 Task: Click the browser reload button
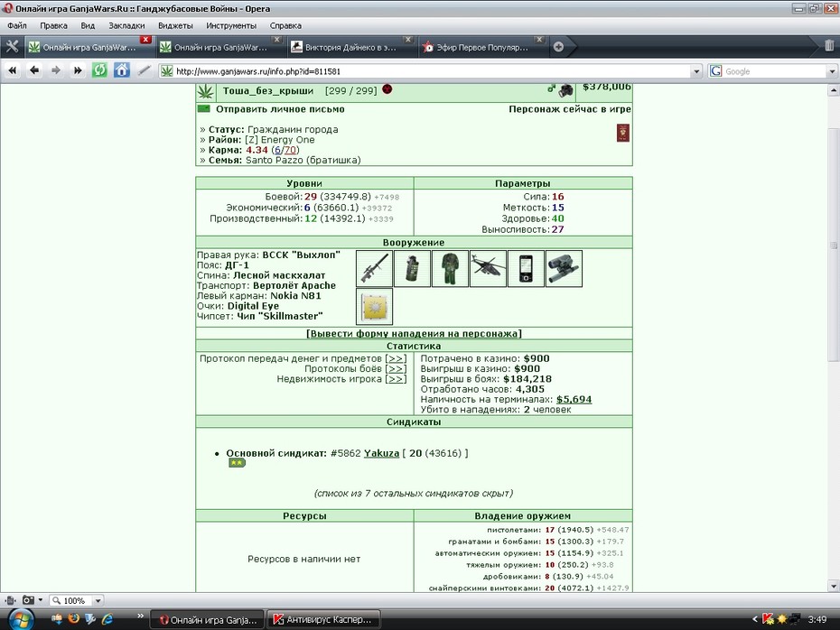click(x=99, y=70)
